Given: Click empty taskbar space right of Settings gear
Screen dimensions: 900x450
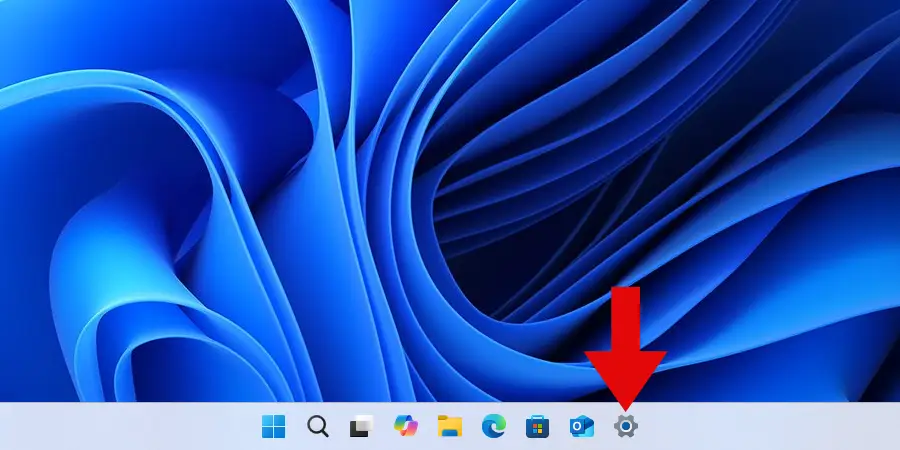Looking at the screenshot, I should (760, 427).
